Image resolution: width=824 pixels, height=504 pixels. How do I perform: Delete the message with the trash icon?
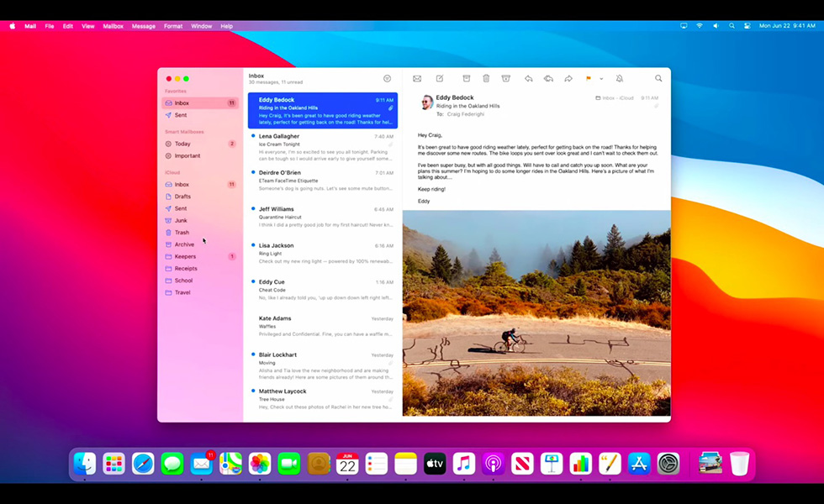tap(486, 78)
